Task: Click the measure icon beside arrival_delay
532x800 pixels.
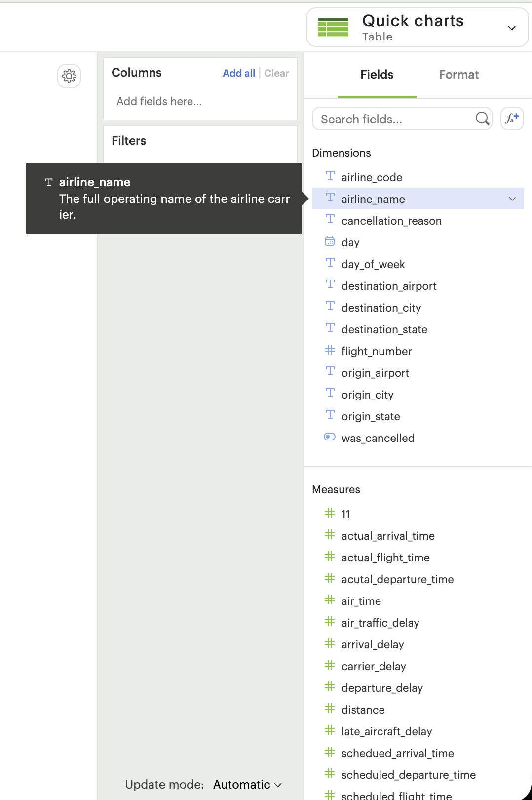Action: [x=330, y=643]
